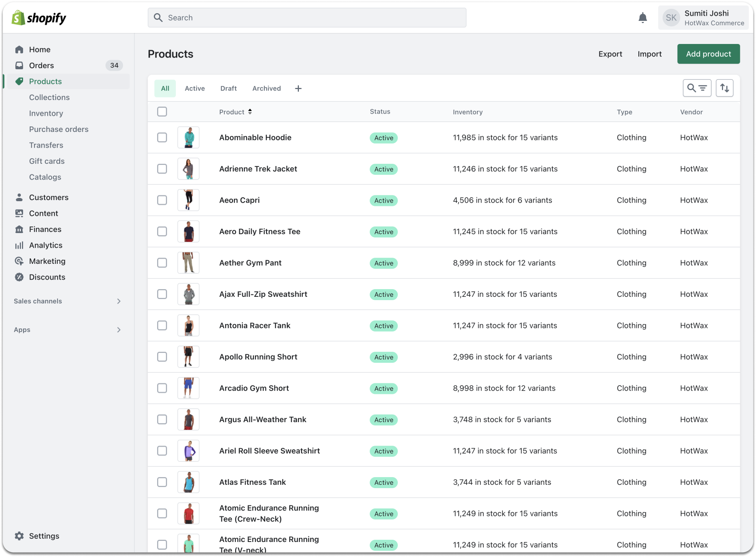Click the Import button

649,54
